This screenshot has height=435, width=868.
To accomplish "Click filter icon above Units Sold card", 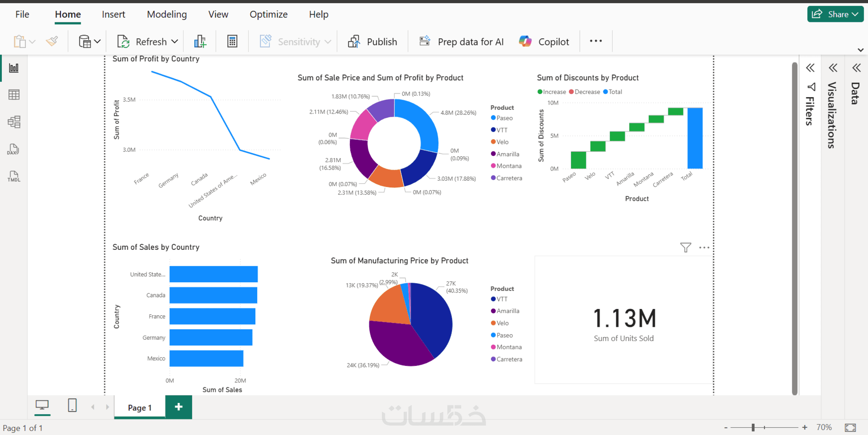I will (x=686, y=248).
